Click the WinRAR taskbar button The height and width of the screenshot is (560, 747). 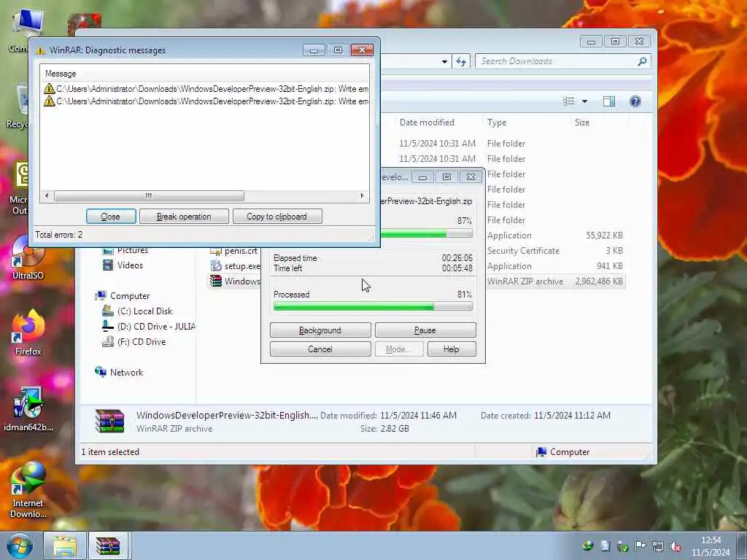click(108, 545)
